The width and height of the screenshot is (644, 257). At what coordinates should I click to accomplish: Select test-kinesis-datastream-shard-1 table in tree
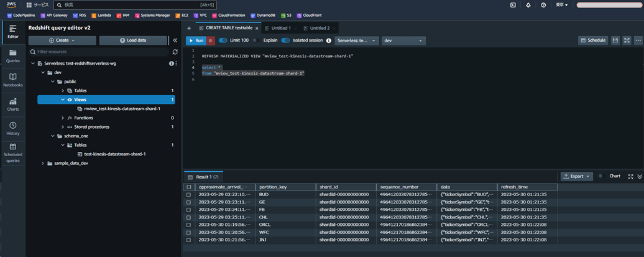pos(115,154)
